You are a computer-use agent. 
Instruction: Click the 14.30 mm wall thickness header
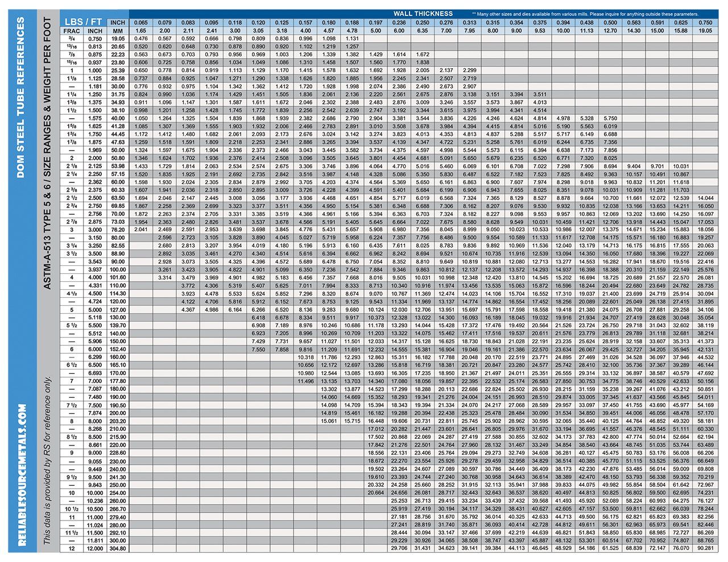(634, 31)
